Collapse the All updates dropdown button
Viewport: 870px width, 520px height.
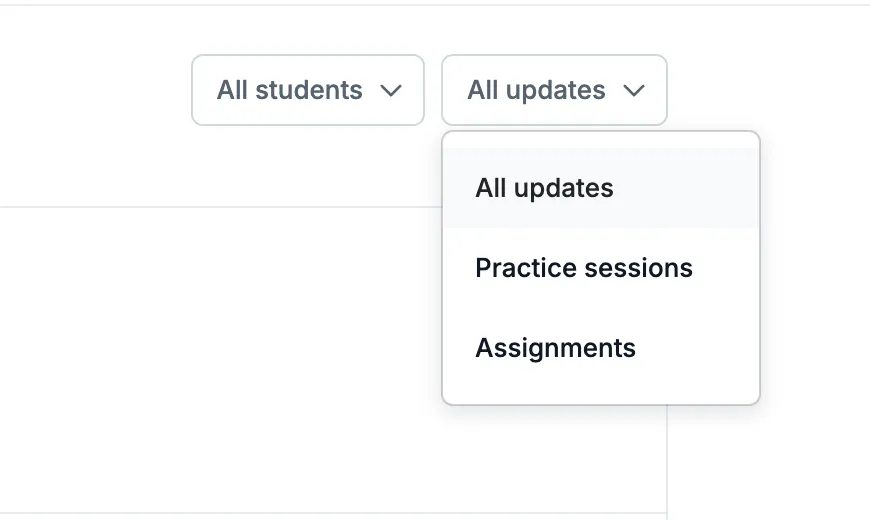(x=554, y=90)
